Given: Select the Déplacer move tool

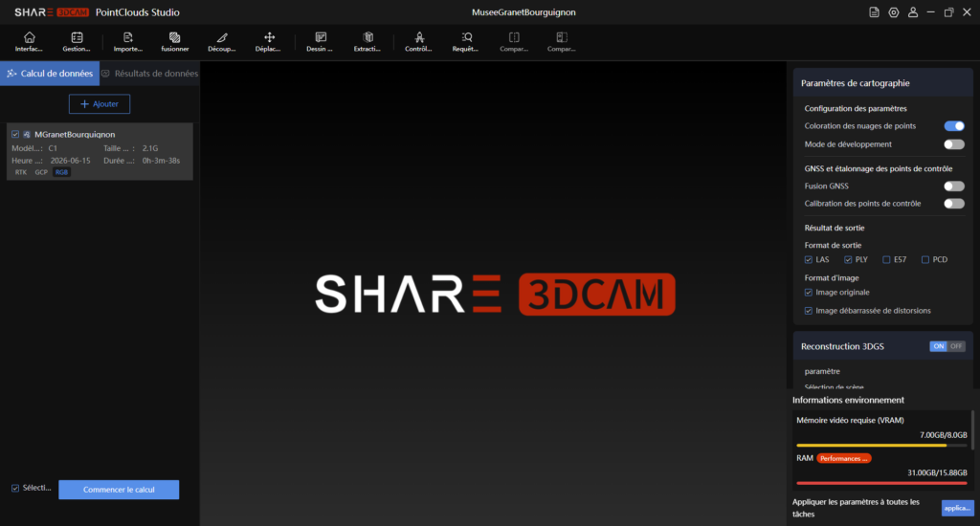Looking at the screenshot, I should (x=269, y=42).
